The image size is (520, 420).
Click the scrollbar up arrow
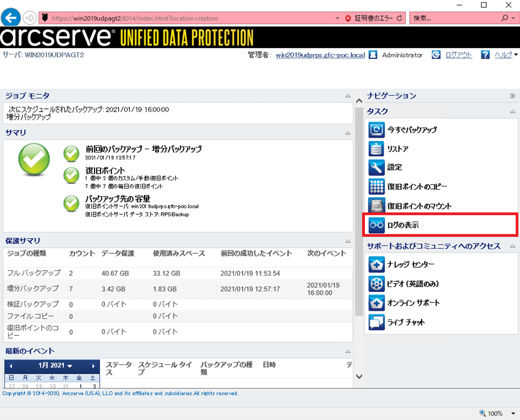coord(359,101)
